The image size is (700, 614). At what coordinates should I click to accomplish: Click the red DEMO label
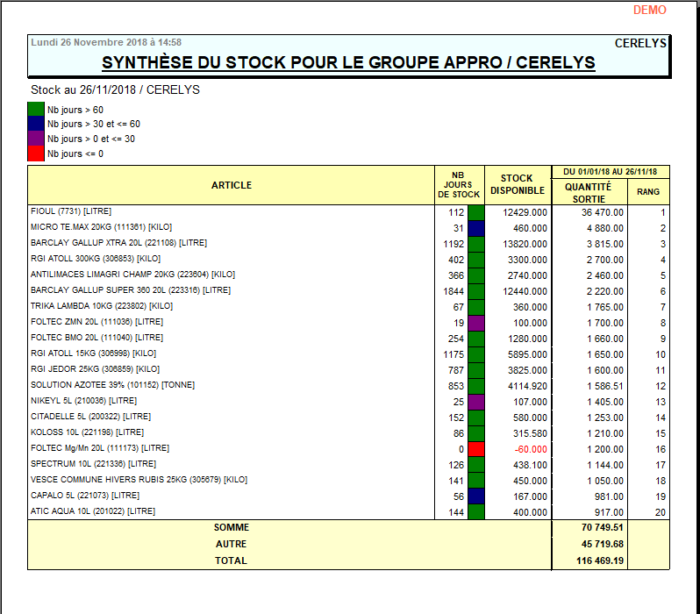click(x=649, y=11)
